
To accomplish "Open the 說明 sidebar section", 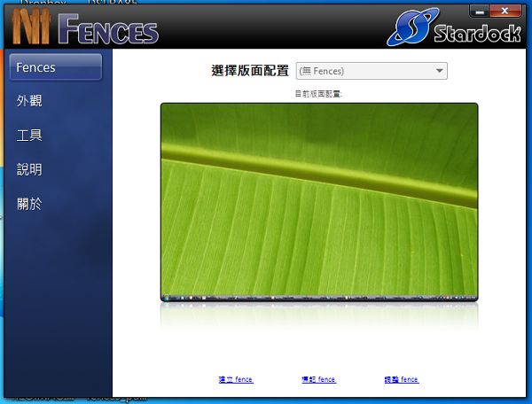I will pos(29,169).
